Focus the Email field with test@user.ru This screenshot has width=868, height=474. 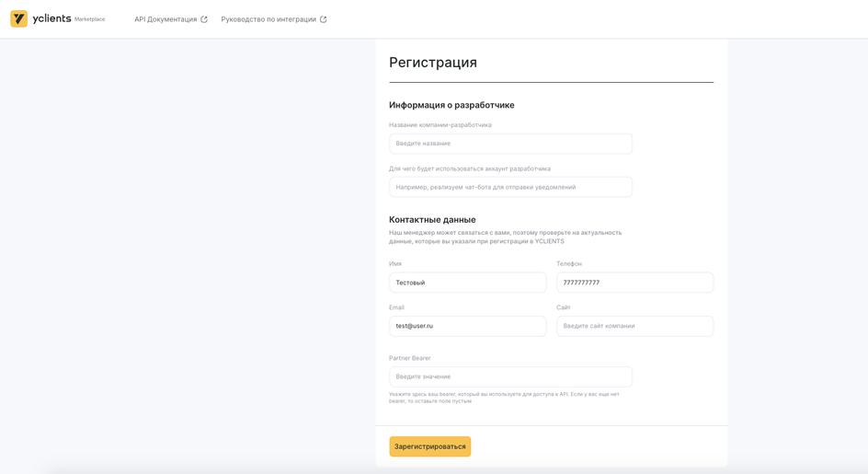pyautogui.click(x=467, y=326)
